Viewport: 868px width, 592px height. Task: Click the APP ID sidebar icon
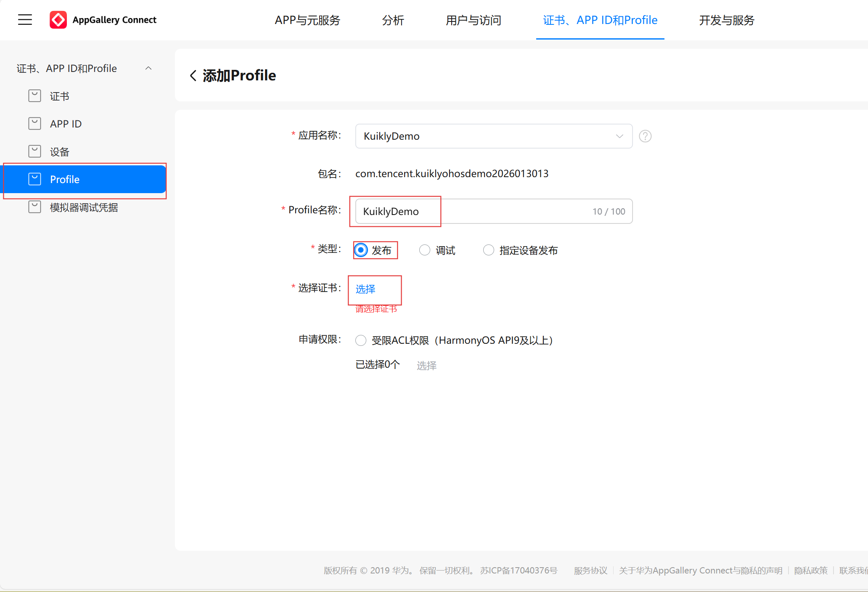(34, 124)
